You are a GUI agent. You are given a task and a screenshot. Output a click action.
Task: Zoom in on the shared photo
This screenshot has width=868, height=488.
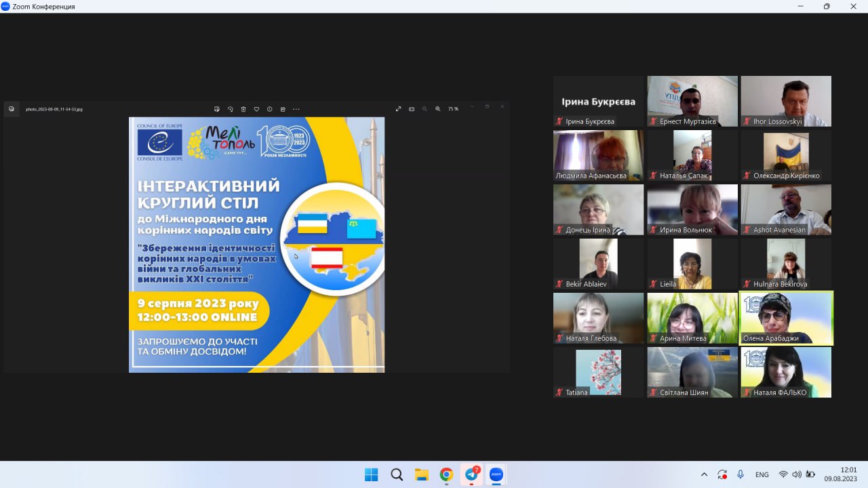coord(438,109)
